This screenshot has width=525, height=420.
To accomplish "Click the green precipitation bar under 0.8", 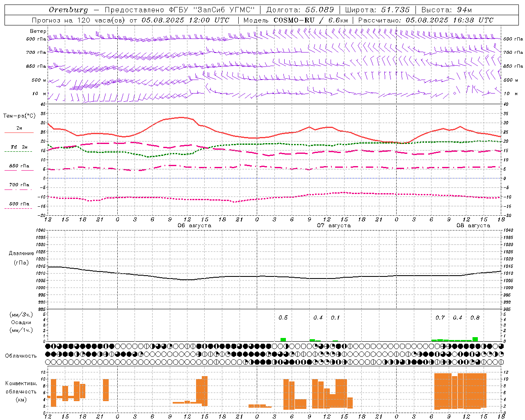I will pyautogui.click(x=475, y=339).
